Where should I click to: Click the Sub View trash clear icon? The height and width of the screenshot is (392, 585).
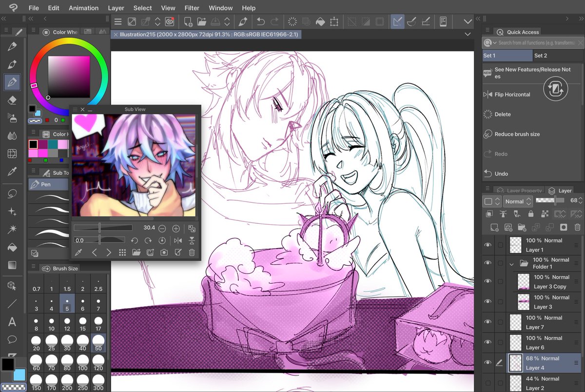pyautogui.click(x=192, y=253)
